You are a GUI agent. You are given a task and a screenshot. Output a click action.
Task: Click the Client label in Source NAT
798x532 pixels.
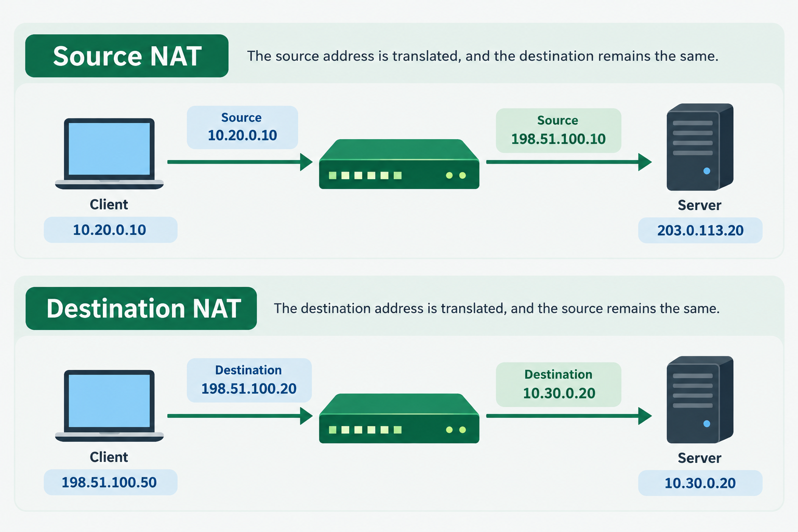click(x=109, y=204)
